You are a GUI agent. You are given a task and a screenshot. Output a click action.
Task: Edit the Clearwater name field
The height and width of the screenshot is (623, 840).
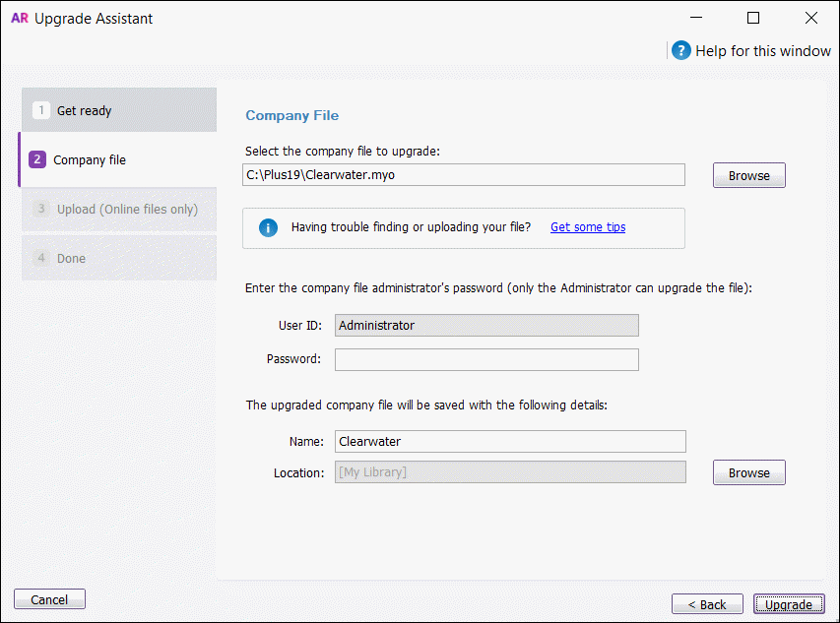pos(509,441)
